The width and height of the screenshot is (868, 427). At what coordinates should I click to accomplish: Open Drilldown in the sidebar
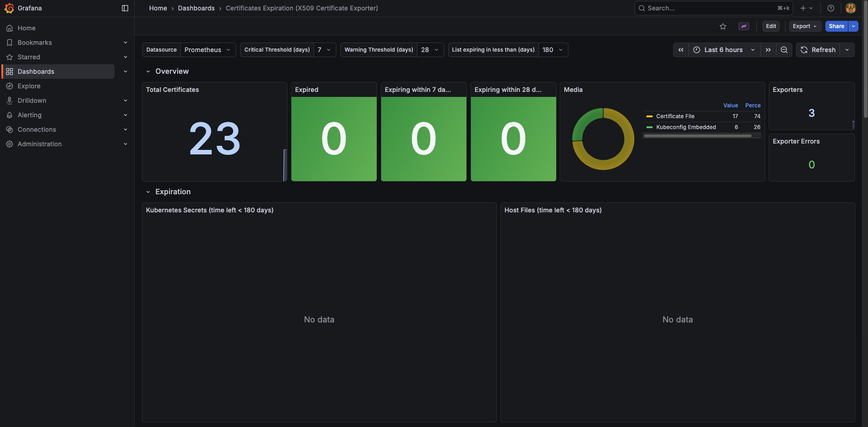[x=32, y=101]
